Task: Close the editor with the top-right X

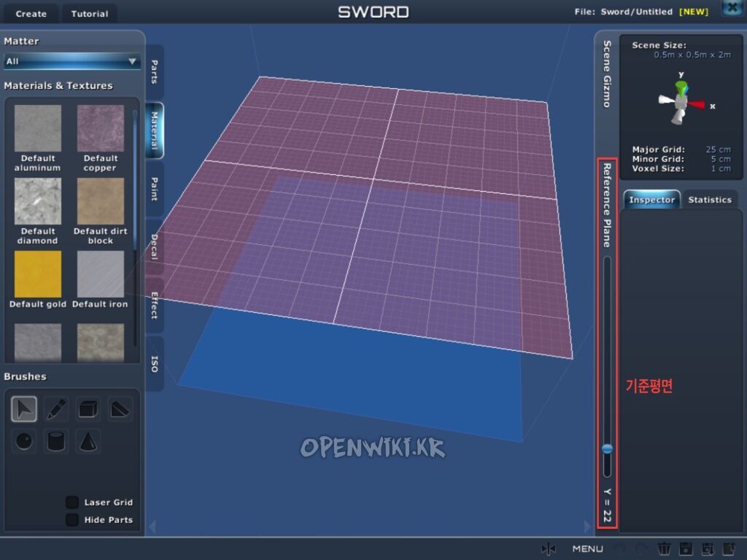Action: tap(732, 8)
